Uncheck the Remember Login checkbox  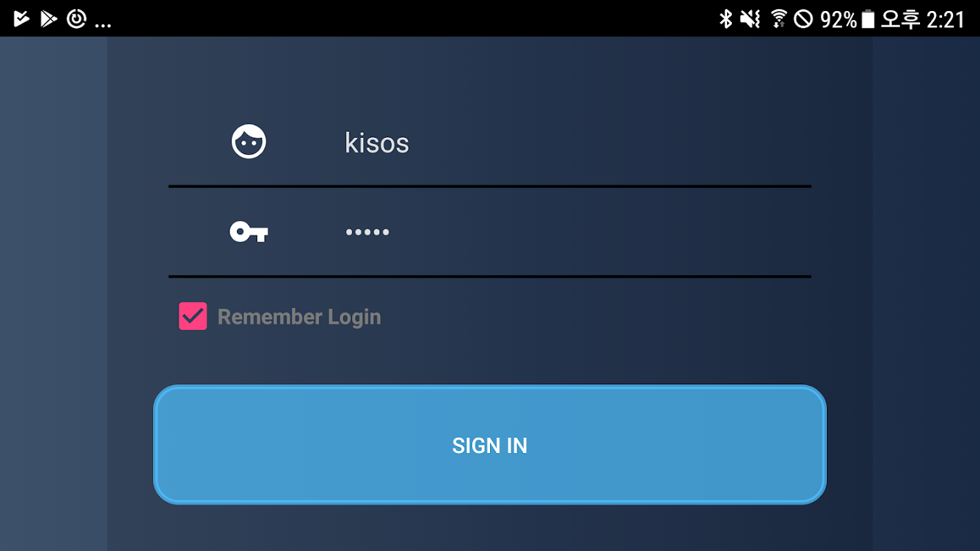pyautogui.click(x=193, y=316)
